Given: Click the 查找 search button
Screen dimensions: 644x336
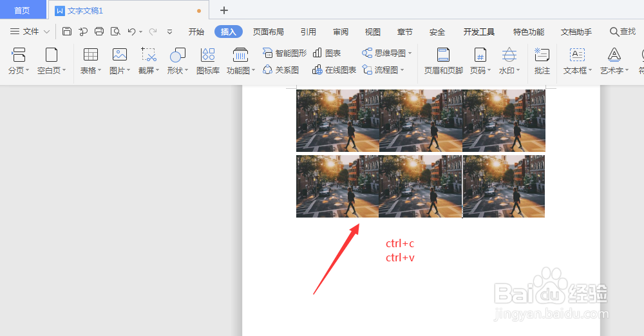Looking at the screenshot, I should pyautogui.click(x=623, y=32).
